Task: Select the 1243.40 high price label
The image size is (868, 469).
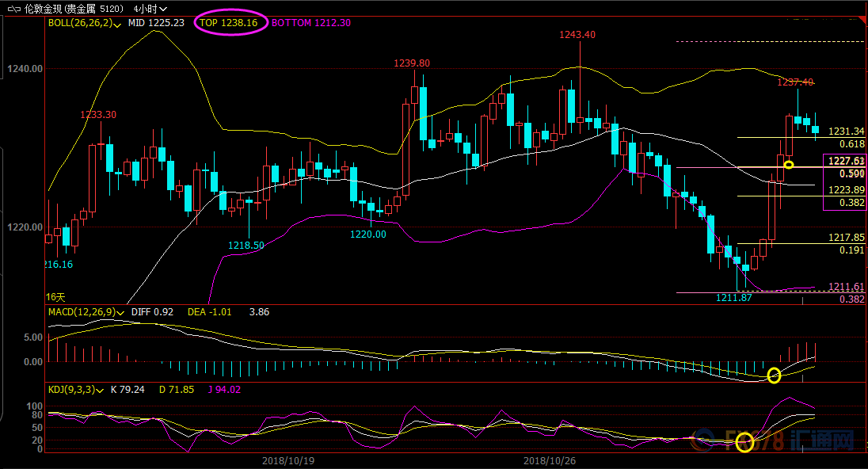Action: coord(577,35)
